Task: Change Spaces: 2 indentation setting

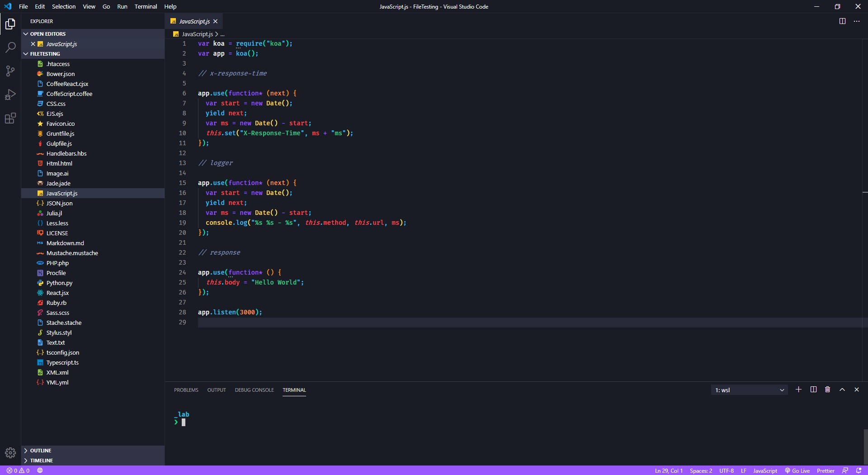Action: pos(701,470)
